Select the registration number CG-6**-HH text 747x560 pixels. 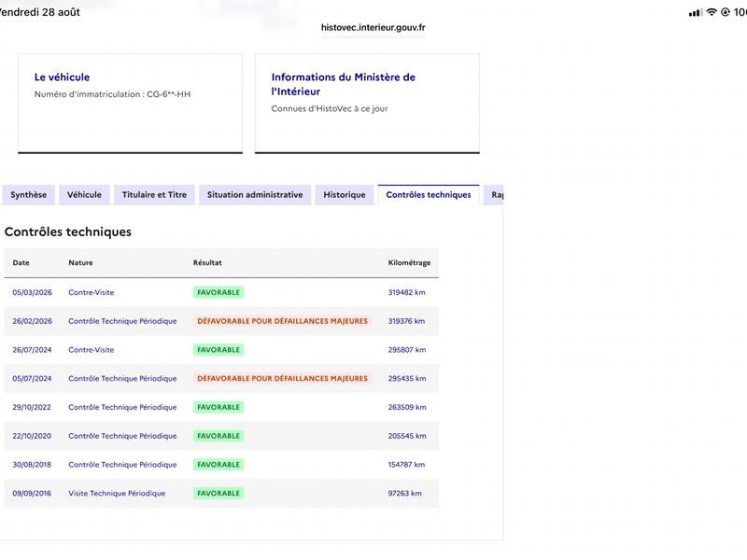(169, 94)
